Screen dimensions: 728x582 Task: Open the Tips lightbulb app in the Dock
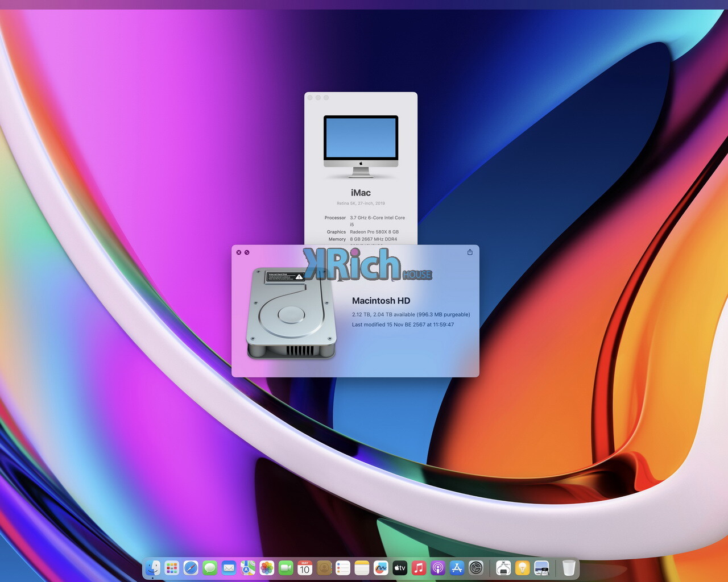(x=522, y=567)
